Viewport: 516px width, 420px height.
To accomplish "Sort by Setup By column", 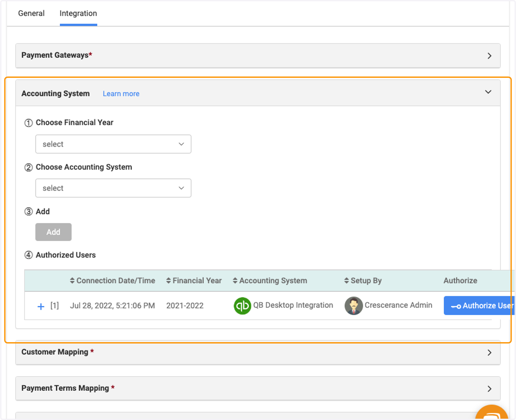I will [362, 281].
